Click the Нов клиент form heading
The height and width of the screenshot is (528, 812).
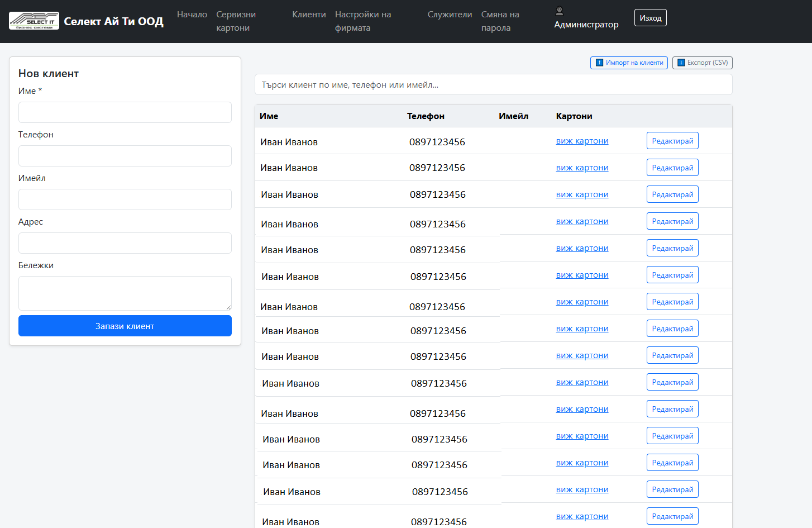point(49,73)
